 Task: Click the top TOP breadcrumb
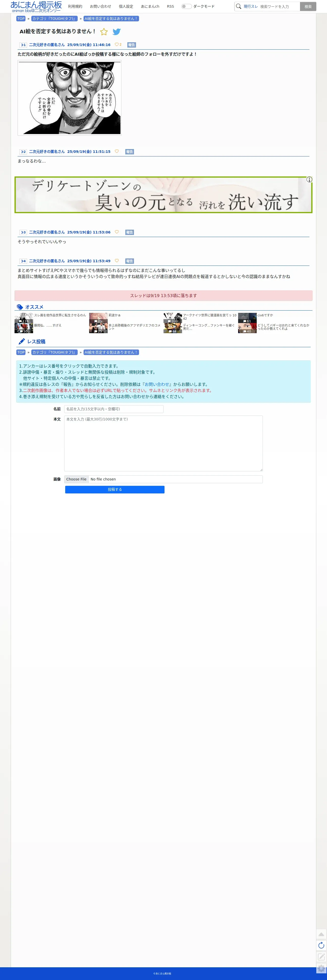pos(21,19)
